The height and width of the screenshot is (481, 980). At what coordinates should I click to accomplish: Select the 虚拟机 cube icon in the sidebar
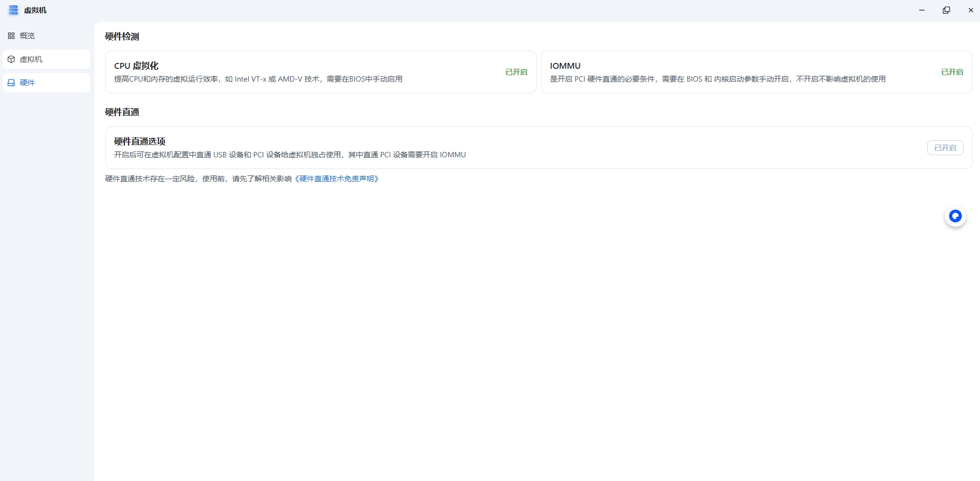tap(11, 59)
